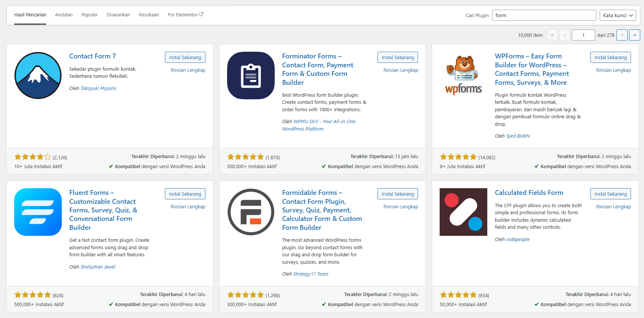Open Rincian Lengkap for Calculated Fields Form
644x318 pixels.
click(613, 206)
